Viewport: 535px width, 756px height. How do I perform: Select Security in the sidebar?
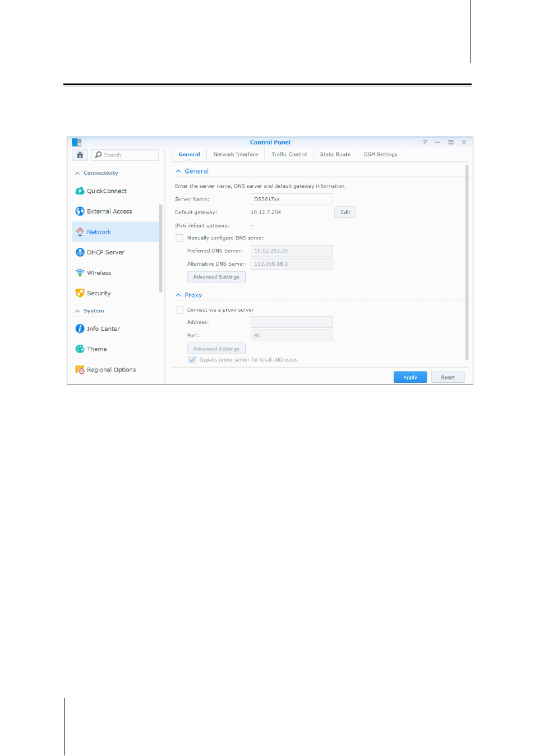pos(116,293)
